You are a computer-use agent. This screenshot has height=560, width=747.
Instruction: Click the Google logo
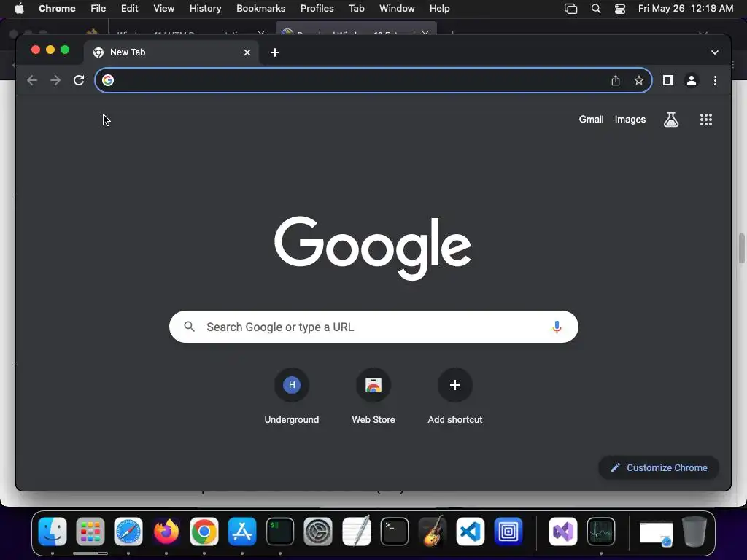pos(373,248)
